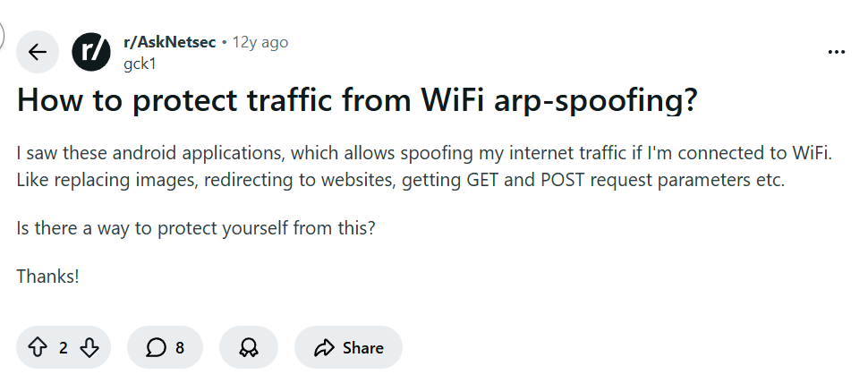
Task: Click the post title about WiFi arp-spoofing
Action: point(356,100)
